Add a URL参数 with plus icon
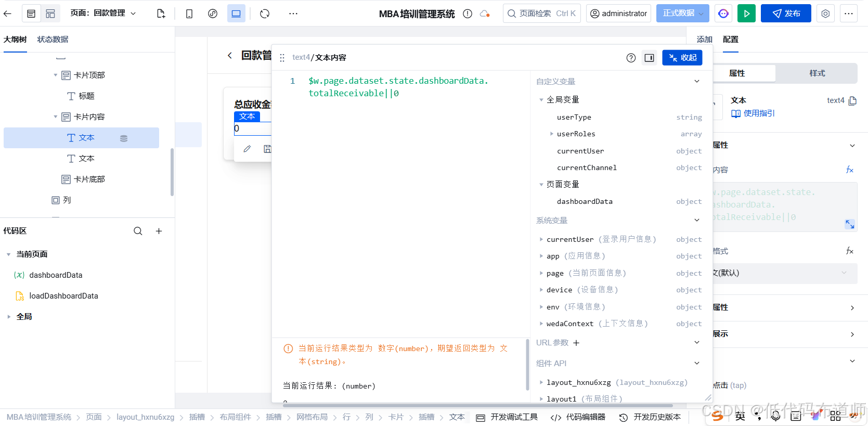Screen dimensions: 868x426 [x=576, y=343]
